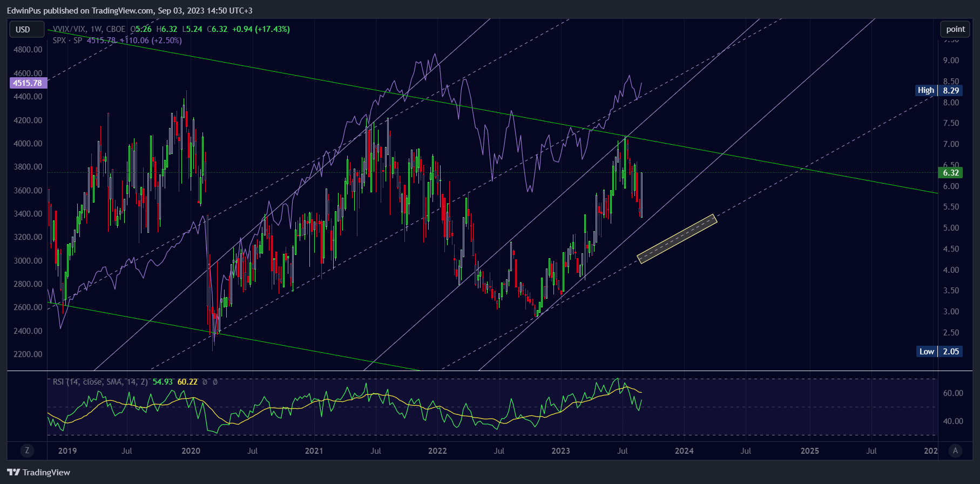Open the USD currency selector

(26, 29)
